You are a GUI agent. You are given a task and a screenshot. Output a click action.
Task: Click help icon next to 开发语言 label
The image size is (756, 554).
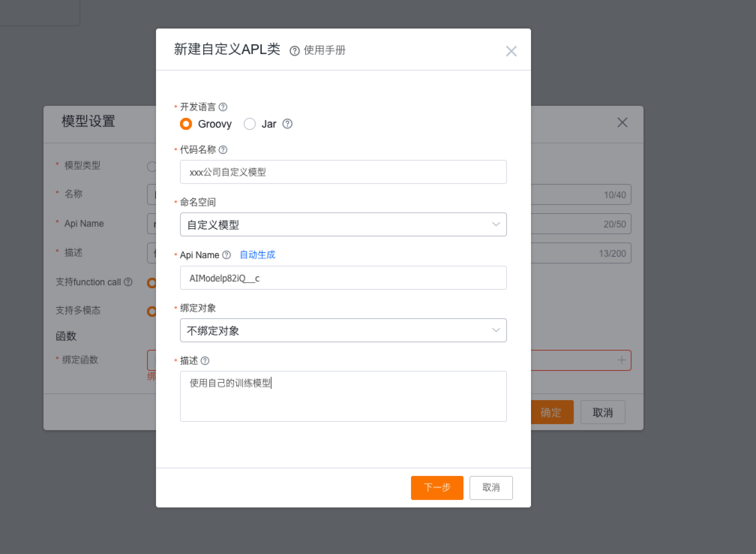[223, 107]
